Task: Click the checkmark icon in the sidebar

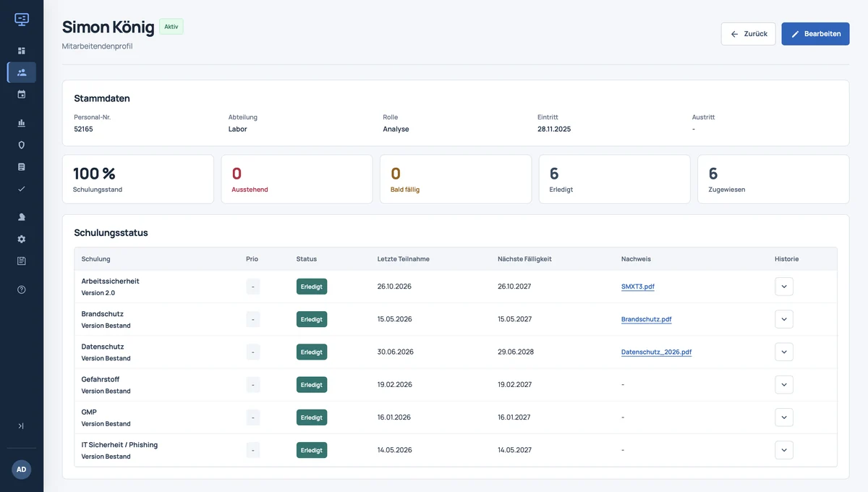Action: pyautogui.click(x=22, y=189)
